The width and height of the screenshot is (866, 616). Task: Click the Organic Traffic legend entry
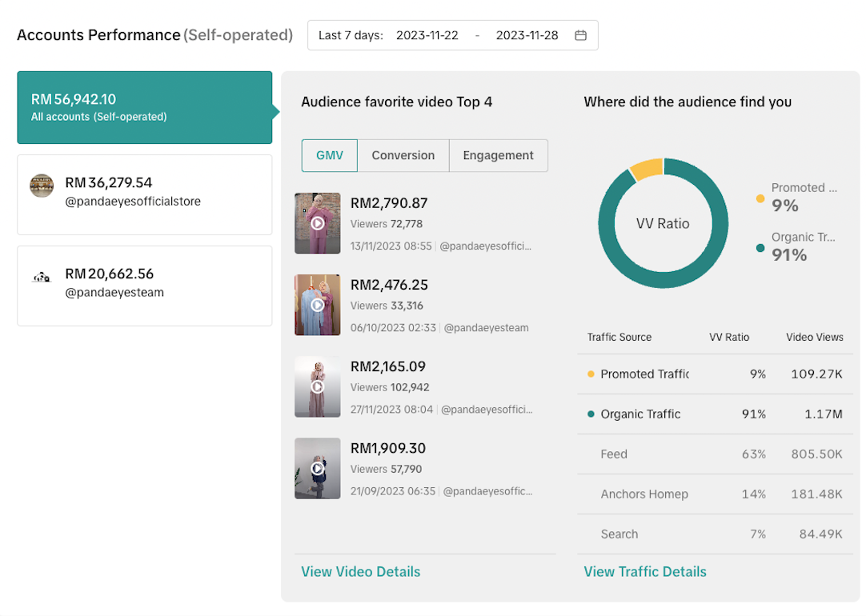coord(800,246)
